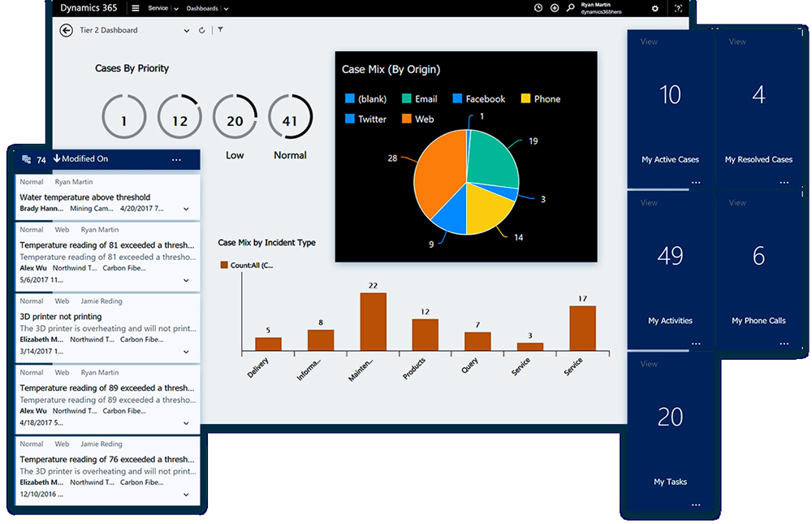The width and height of the screenshot is (812, 524).
Task: Open case "3D printer not printing"
Action: tap(61, 316)
